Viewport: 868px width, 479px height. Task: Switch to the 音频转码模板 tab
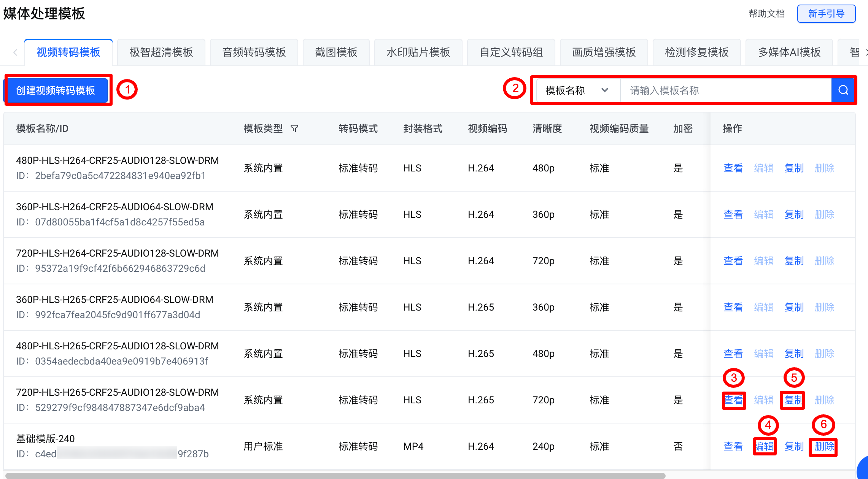254,52
